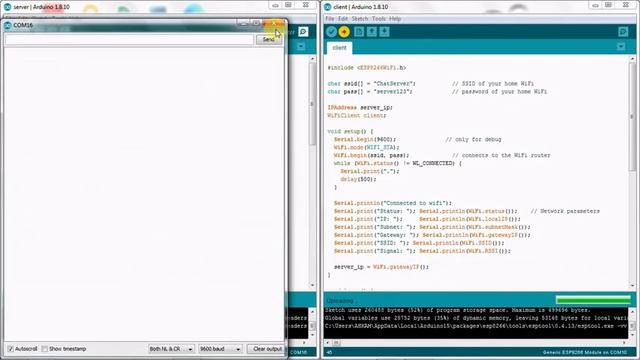Screen dimensions: 640x360
Task: Open tab options dropdown in client window
Action: point(621,47)
